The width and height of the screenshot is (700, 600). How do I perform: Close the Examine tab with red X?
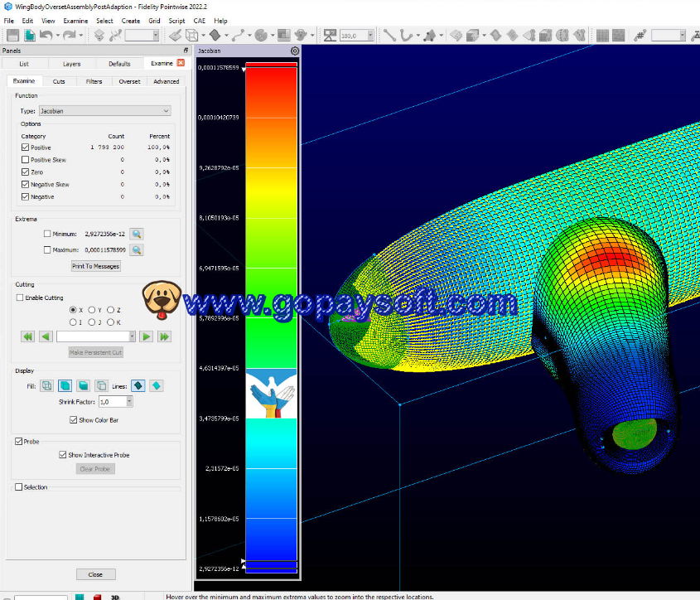(x=181, y=63)
